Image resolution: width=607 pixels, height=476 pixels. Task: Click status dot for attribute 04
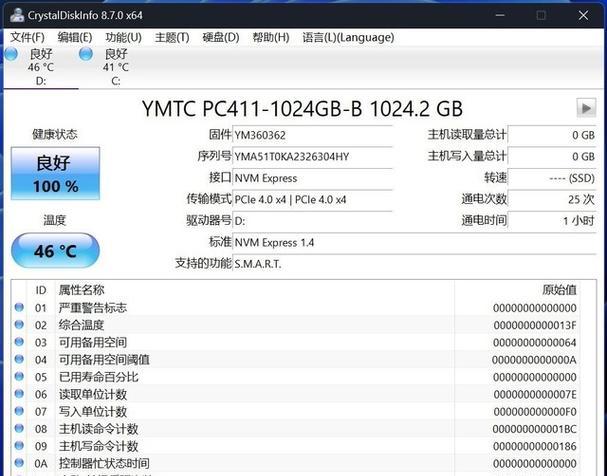tap(19, 360)
